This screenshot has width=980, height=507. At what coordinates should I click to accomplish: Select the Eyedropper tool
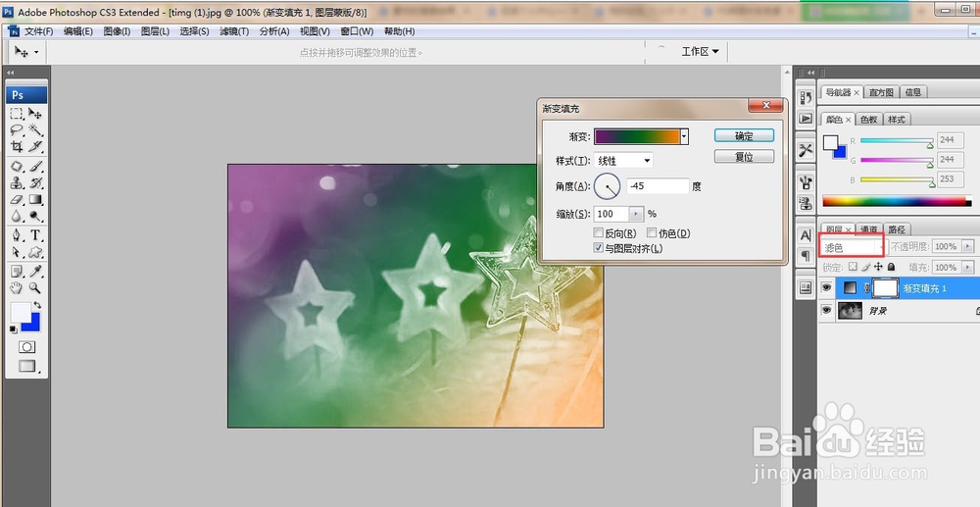click(35, 272)
